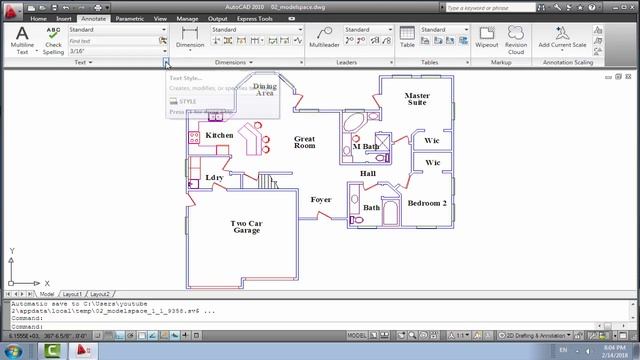The height and width of the screenshot is (360, 640).
Task: Expand the quick access toolbar customize arrow
Action: pyautogui.click(x=107, y=8)
